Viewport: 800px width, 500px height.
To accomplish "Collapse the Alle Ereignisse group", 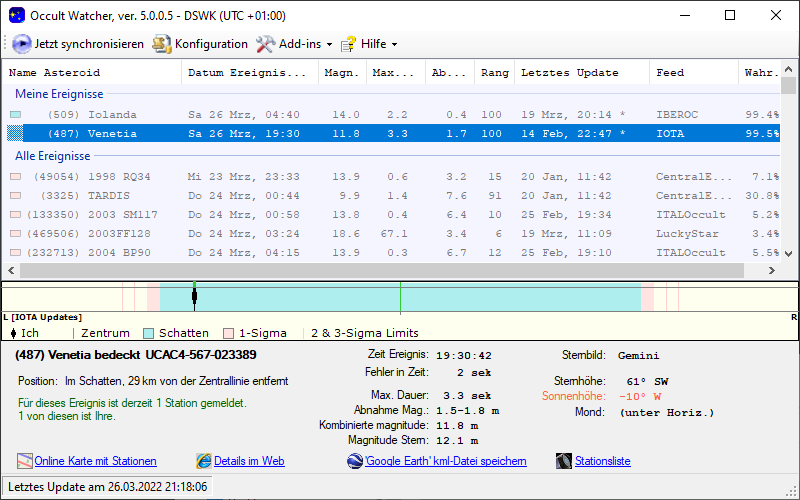I will (x=52, y=156).
